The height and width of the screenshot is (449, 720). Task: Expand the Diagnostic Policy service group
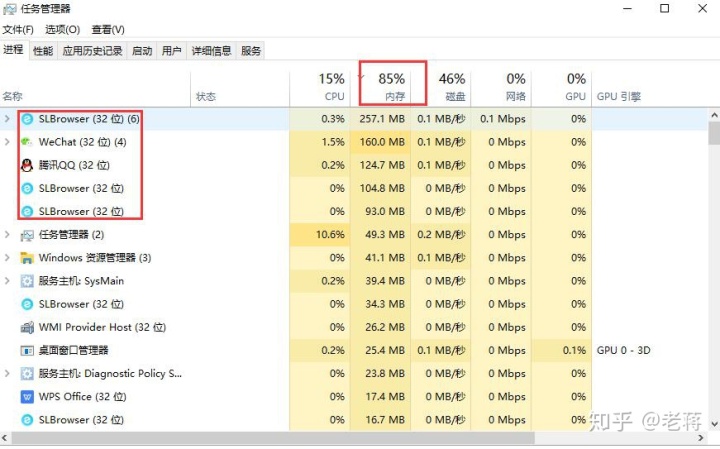tap(7, 373)
